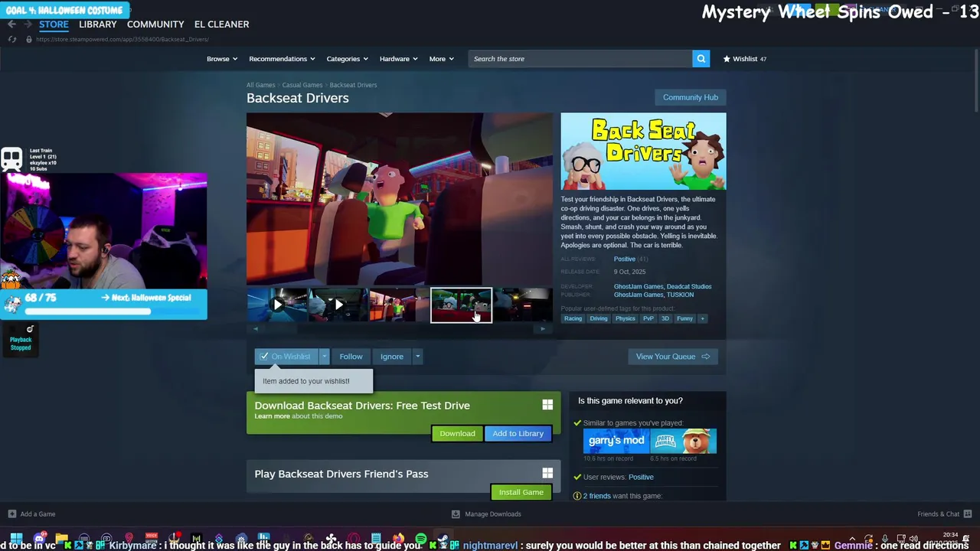The height and width of the screenshot is (551, 980).
Task: Open the Browse dropdown menu
Action: point(222,59)
